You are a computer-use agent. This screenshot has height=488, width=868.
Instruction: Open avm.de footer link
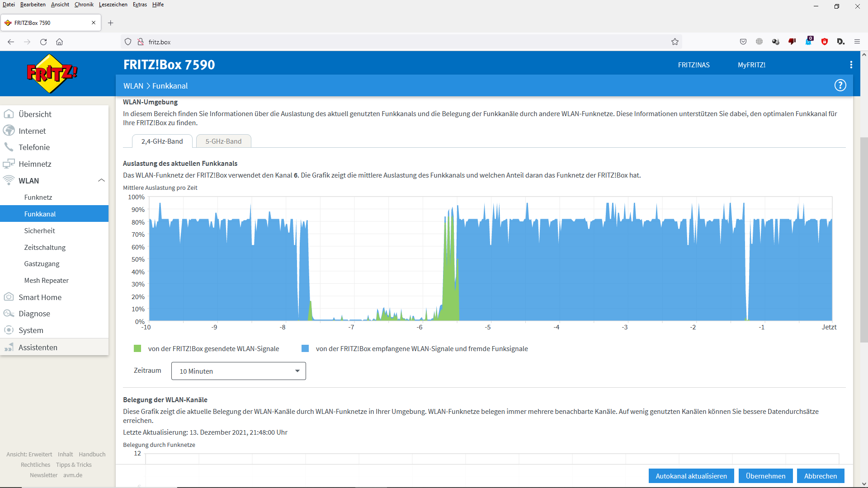(73, 475)
